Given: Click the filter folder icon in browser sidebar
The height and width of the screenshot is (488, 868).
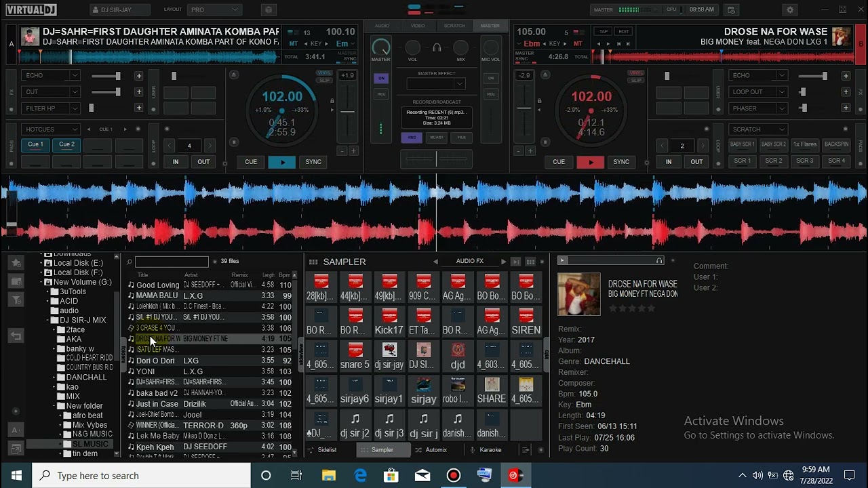Looking at the screenshot, I should pos(16,300).
